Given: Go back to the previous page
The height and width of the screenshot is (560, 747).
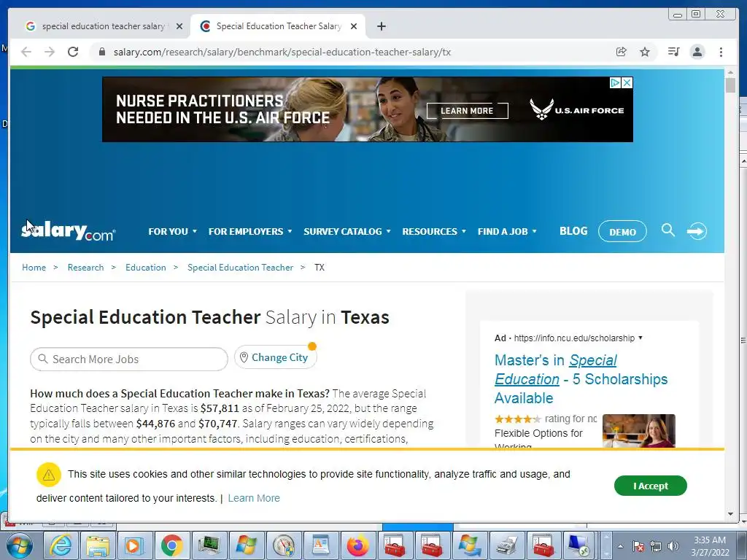Looking at the screenshot, I should coord(26,52).
